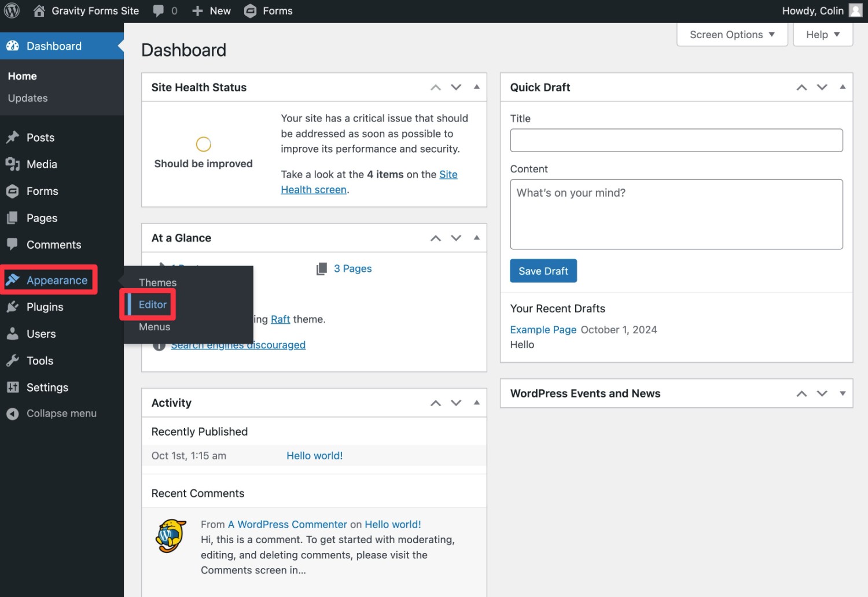
Task: Select Themes in the Appearance submenu
Action: pos(157,282)
